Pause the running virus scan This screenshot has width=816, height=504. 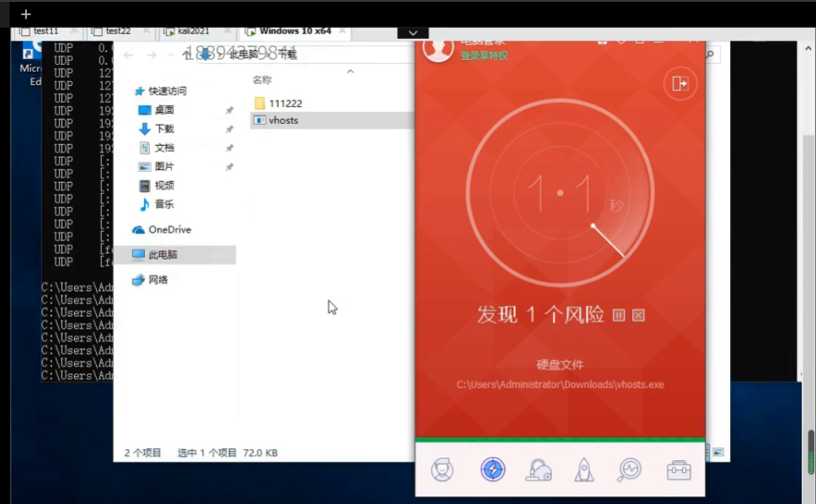[x=619, y=315]
